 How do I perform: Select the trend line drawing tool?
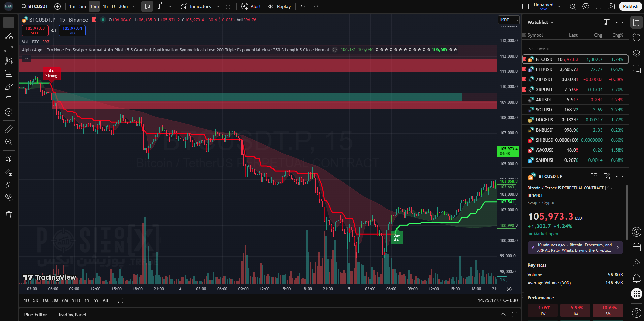[9, 36]
